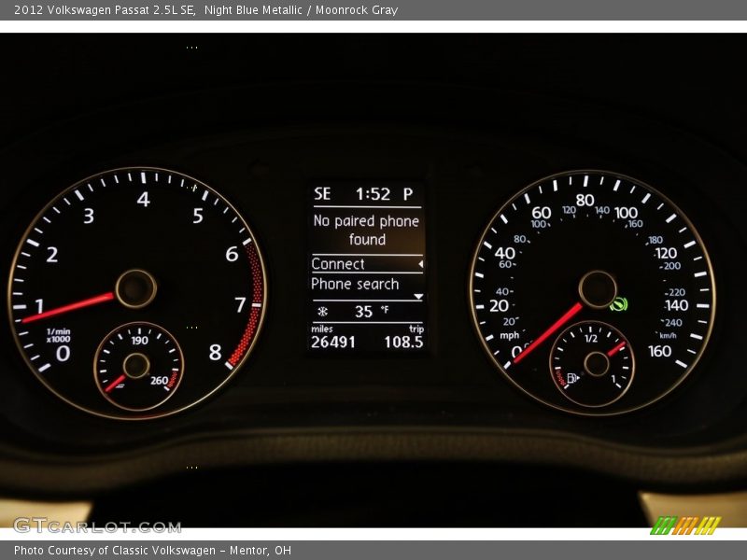
Task: Click the 26491 odometer miles value
Action: pos(333,342)
